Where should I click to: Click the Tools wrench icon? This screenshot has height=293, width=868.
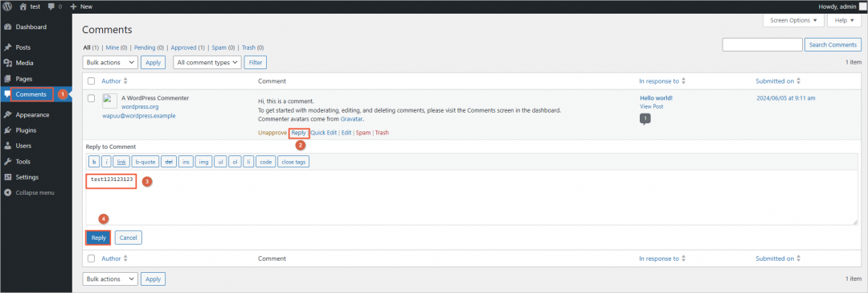[8, 162]
